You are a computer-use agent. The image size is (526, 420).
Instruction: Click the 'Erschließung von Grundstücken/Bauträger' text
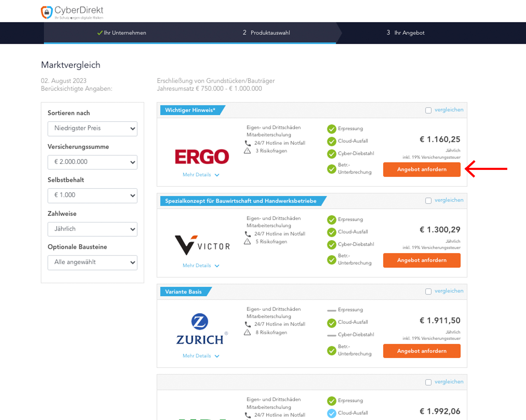pyautogui.click(x=216, y=81)
